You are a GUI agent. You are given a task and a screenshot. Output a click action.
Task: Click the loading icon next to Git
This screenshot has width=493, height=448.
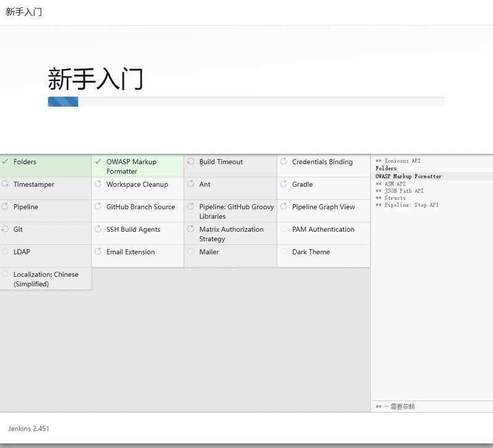pyautogui.click(x=5, y=229)
